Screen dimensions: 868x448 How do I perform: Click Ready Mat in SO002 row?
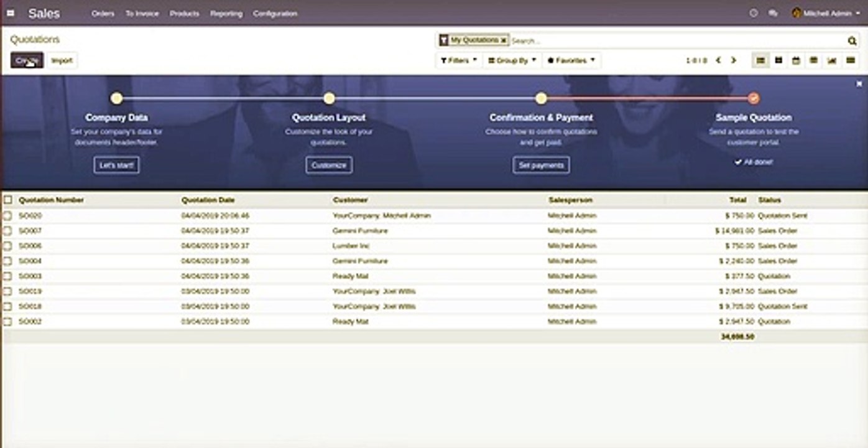point(351,322)
